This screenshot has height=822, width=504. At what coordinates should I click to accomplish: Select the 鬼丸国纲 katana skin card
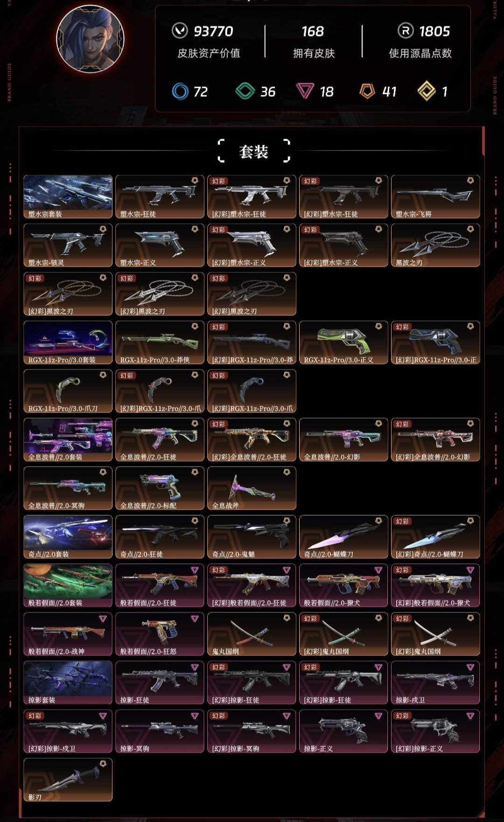click(x=252, y=634)
